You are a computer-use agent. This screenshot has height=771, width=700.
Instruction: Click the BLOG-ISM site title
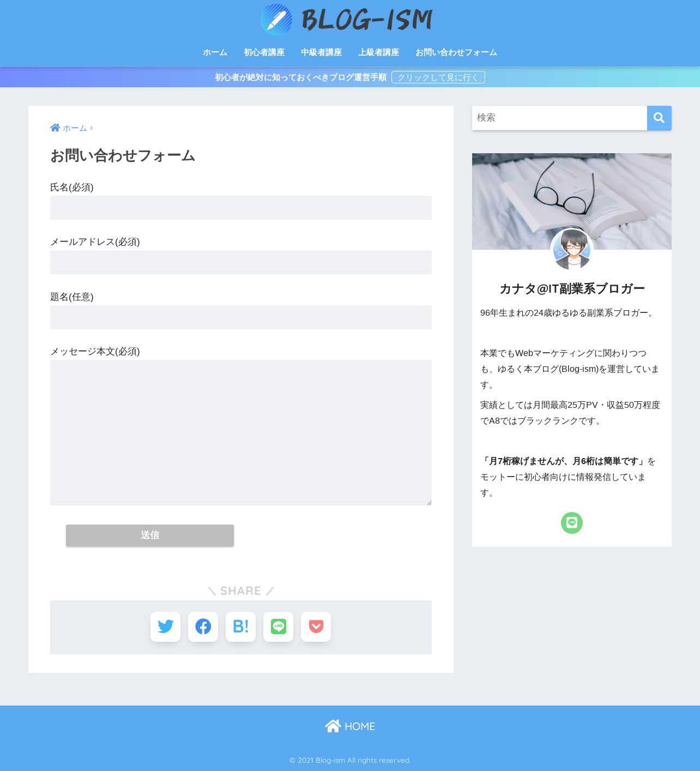click(x=367, y=20)
